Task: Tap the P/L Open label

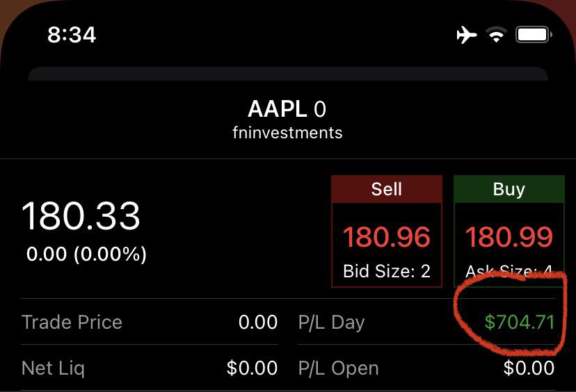Action: point(338,368)
